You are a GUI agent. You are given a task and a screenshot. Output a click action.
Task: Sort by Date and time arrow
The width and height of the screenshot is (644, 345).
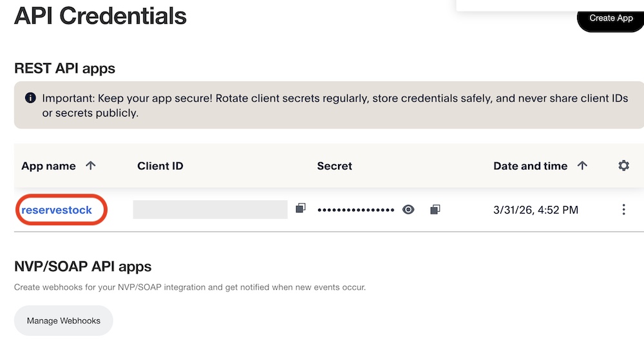[582, 165]
